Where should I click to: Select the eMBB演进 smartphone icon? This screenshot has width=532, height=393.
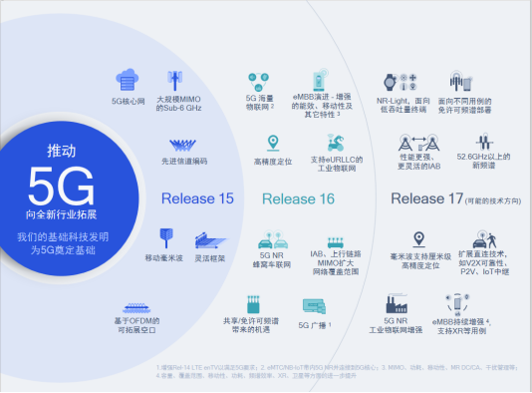320,80
